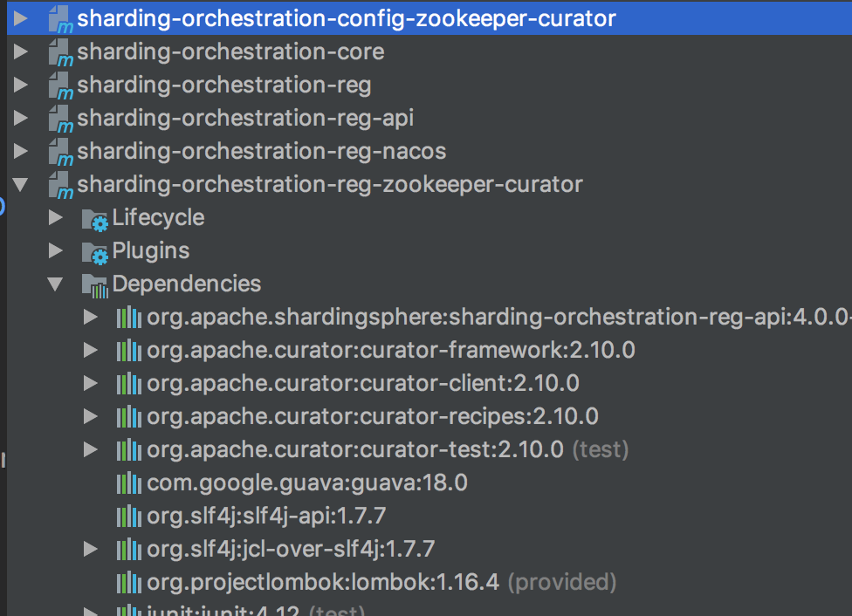This screenshot has height=616, width=852.
Task: Click library icon of guava:18.0 dependency
Action: pos(129,483)
